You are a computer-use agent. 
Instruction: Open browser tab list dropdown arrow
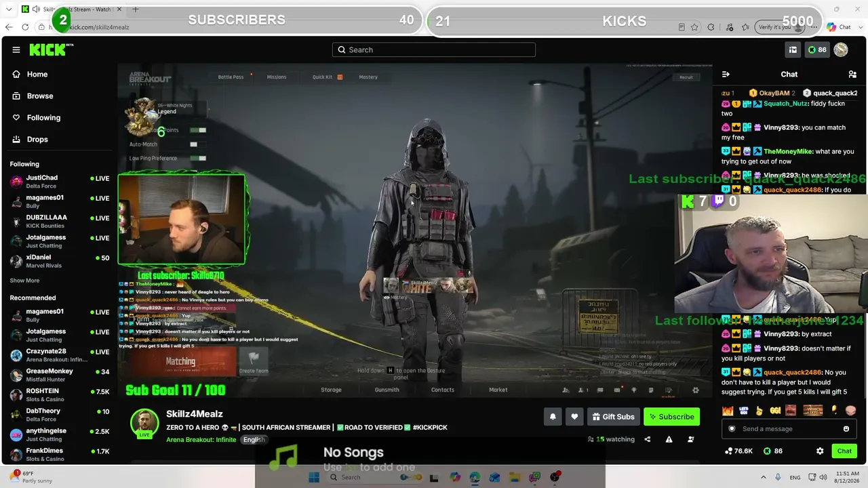(9, 9)
